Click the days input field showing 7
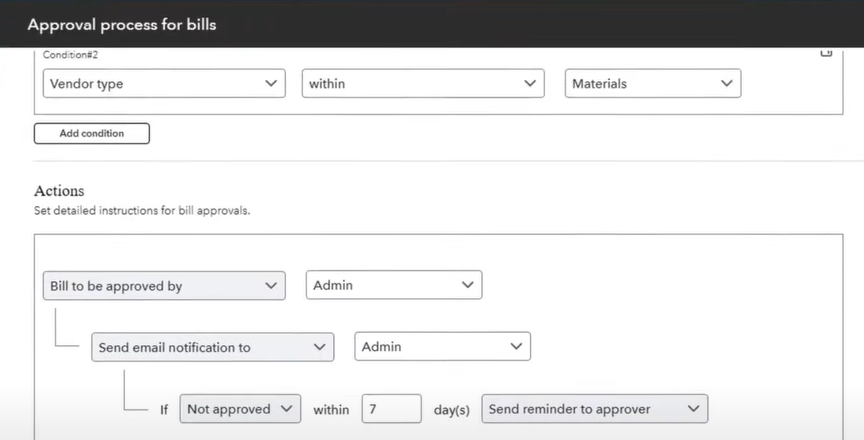 392,409
